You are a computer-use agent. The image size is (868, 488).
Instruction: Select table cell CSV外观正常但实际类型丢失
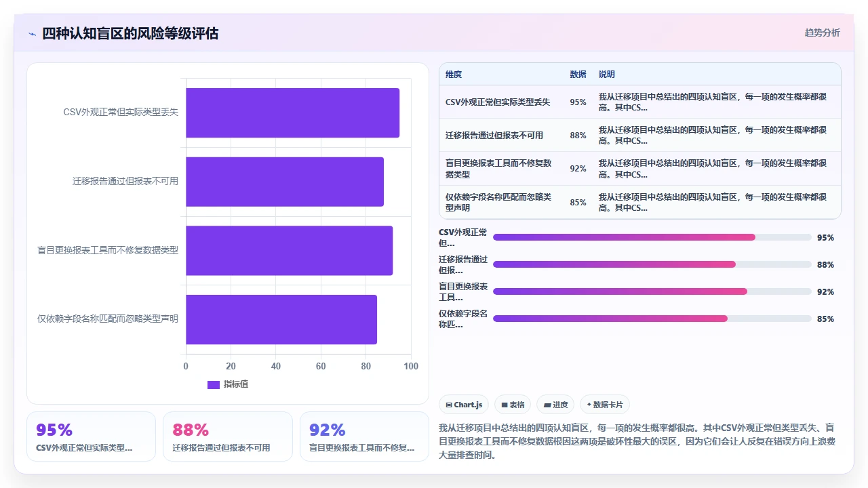tap(498, 102)
